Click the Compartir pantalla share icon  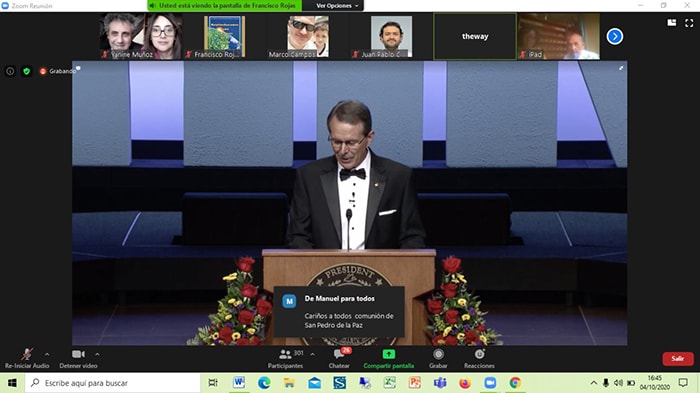pyautogui.click(x=388, y=354)
